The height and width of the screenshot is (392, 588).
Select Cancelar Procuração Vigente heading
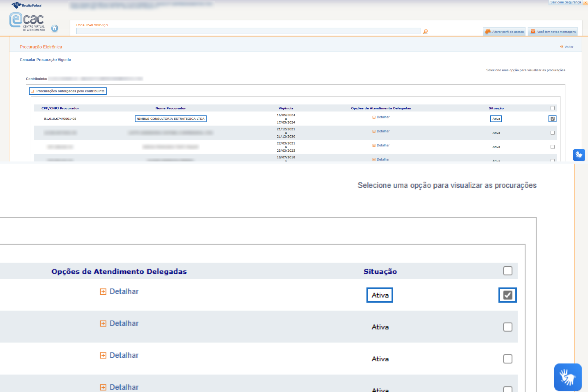45,60
